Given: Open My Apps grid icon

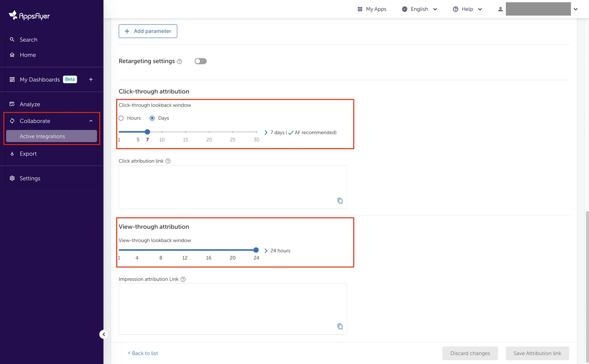Looking at the screenshot, I should click(x=360, y=9).
